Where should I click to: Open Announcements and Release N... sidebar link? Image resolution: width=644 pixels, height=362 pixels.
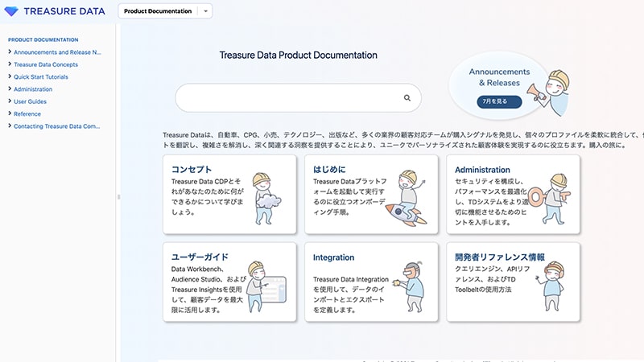[x=57, y=52]
